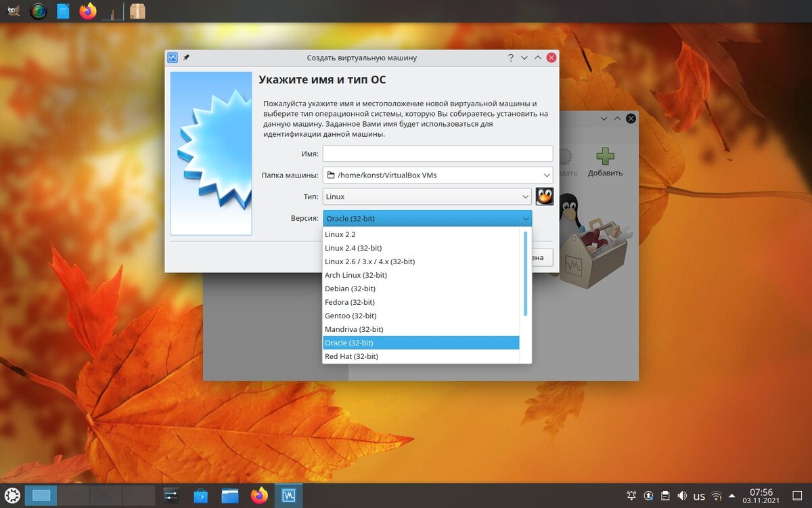Click the Show Desktop button at panel end
812x508 pixels.
798,496
